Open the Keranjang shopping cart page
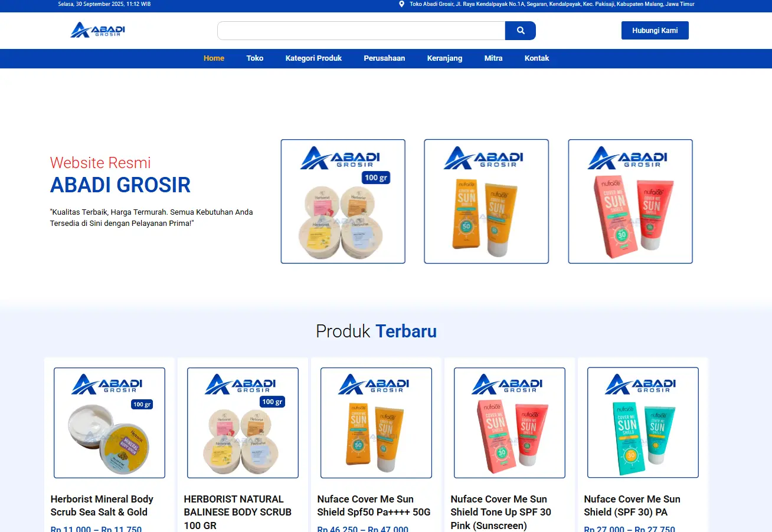This screenshot has width=772, height=532. click(x=444, y=58)
